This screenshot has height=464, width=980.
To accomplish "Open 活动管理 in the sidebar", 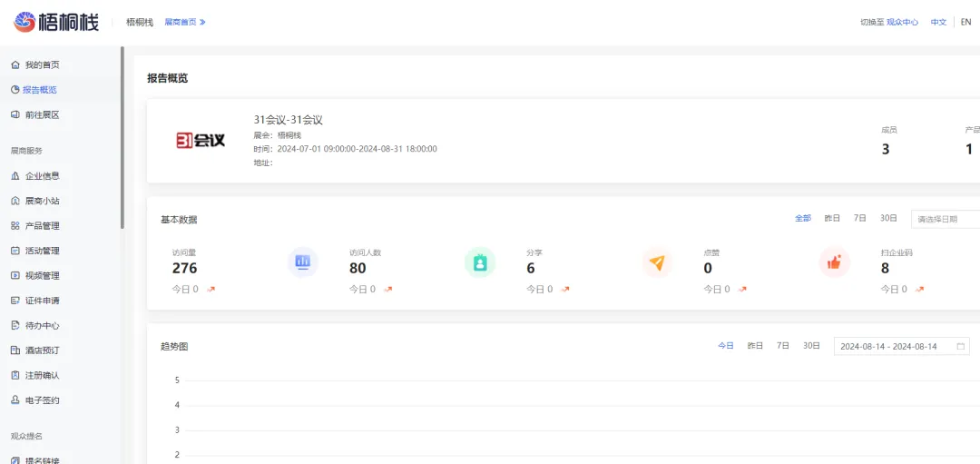I will point(42,251).
